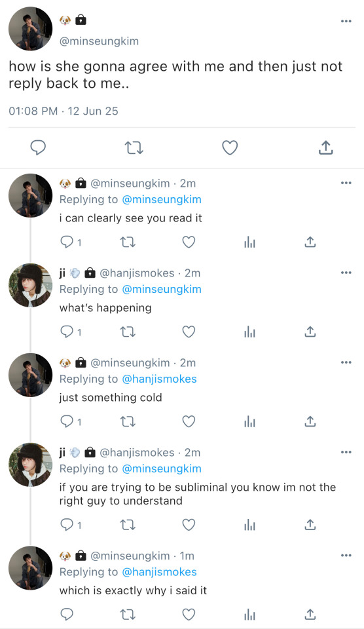
Task: Open more options for the main tweet
Action: 346,21
